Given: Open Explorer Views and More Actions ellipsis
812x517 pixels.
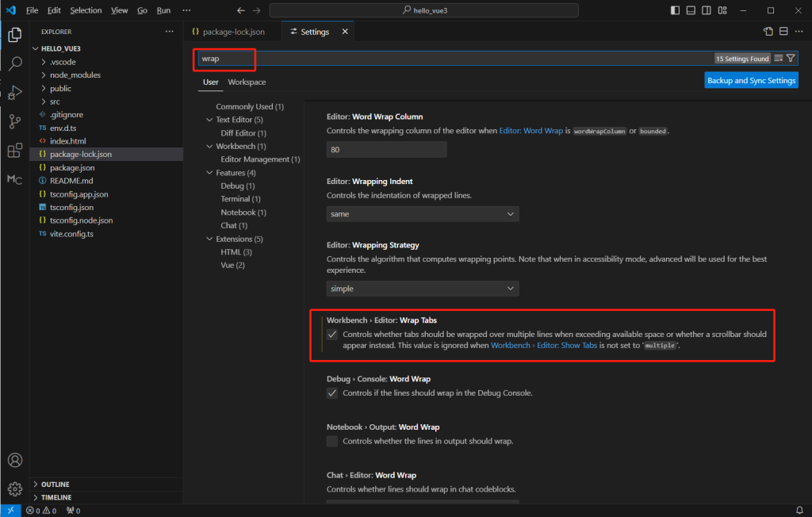Looking at the screenshot, I should pyautogui.click(x=170, y=32).
